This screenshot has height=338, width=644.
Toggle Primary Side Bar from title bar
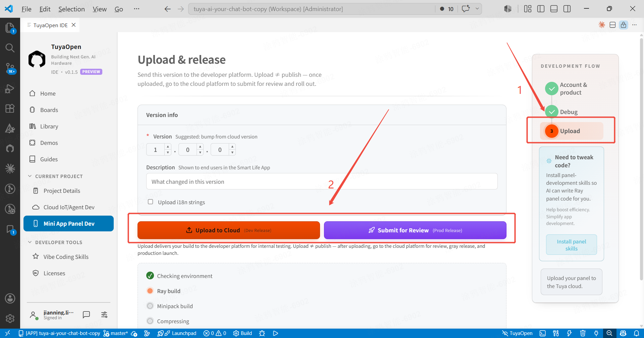click(x=541, y=9)
